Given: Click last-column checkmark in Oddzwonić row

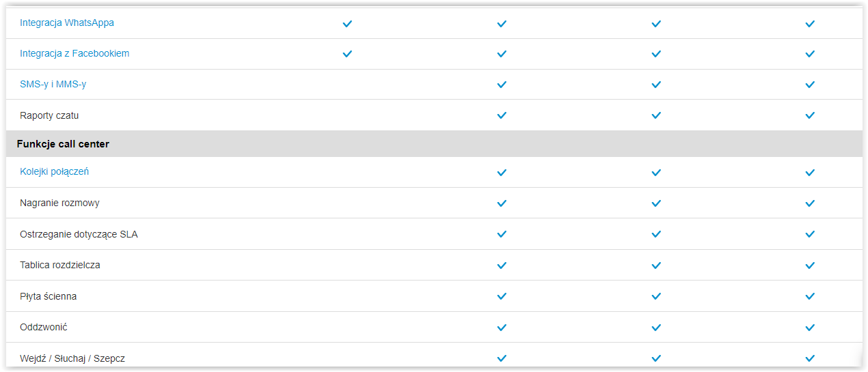Looking at the screenshot, I should coord(810,328).
